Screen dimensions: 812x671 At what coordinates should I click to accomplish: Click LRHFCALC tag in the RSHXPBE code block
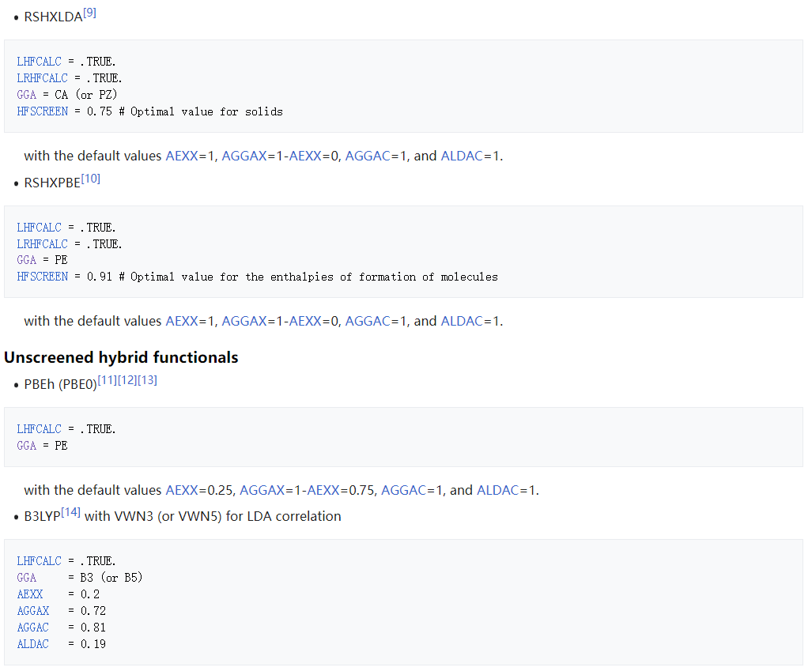42,244
